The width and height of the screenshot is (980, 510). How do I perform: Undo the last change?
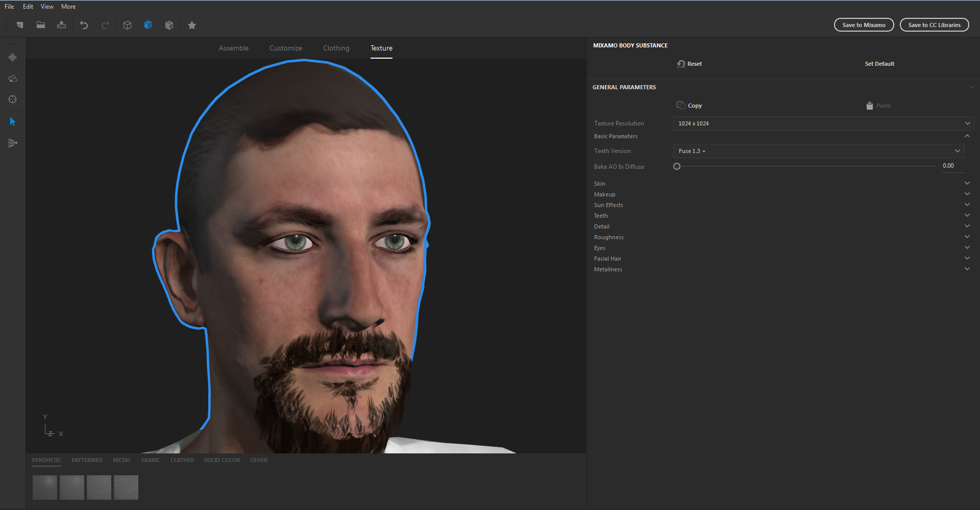click(84, 25)
